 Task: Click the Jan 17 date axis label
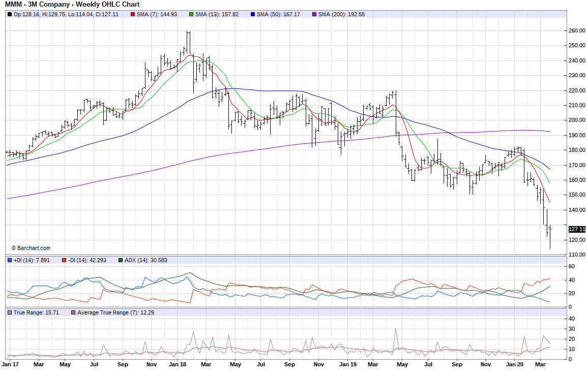coord(11,364)
